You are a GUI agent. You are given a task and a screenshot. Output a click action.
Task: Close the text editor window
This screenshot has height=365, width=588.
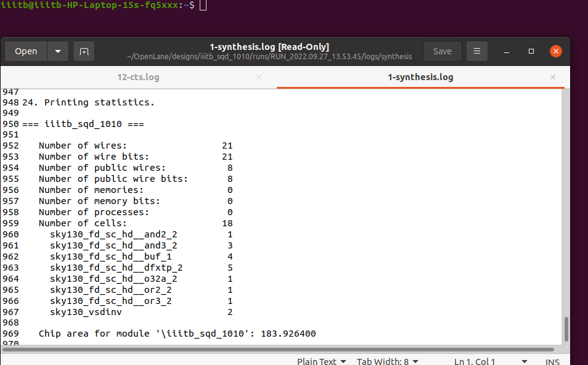(556, 51)
